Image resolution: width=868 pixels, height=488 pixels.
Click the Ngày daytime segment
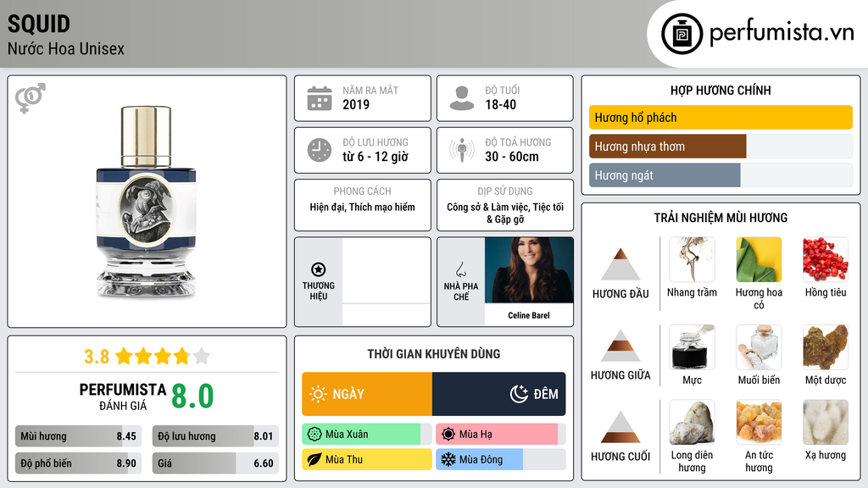[x=367, y=394]
